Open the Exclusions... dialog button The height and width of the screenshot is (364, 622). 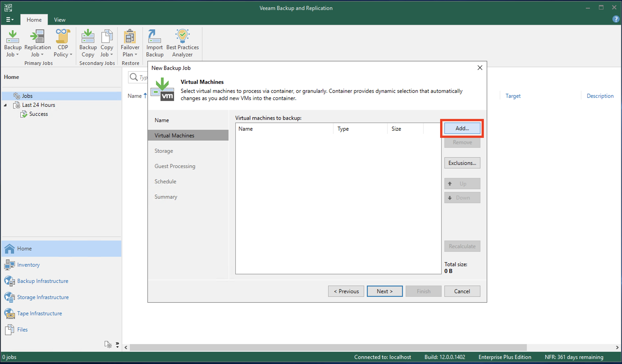tap(462, 163)
